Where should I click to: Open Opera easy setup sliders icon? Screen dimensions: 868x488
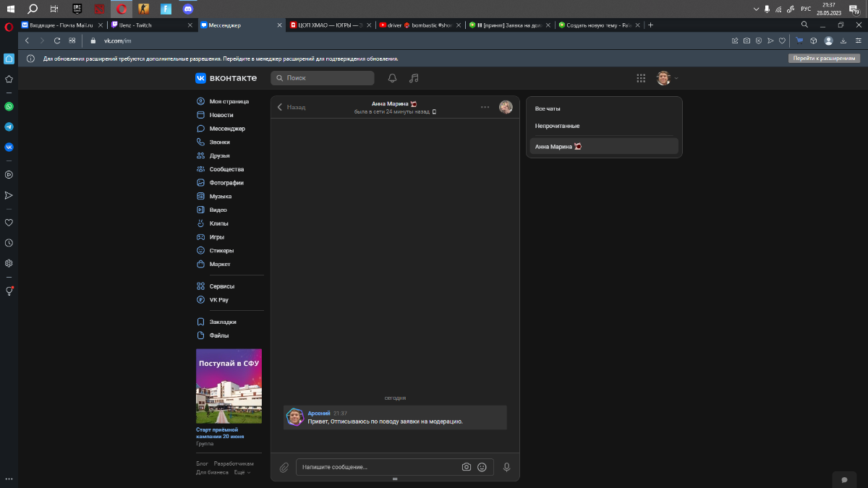pyautogui.click(x=857, y=40)
